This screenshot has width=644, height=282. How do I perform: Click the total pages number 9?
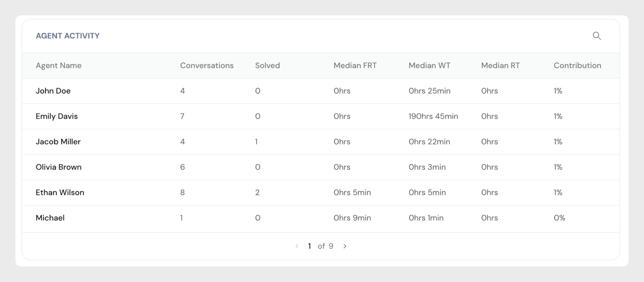tap(331, 246)
